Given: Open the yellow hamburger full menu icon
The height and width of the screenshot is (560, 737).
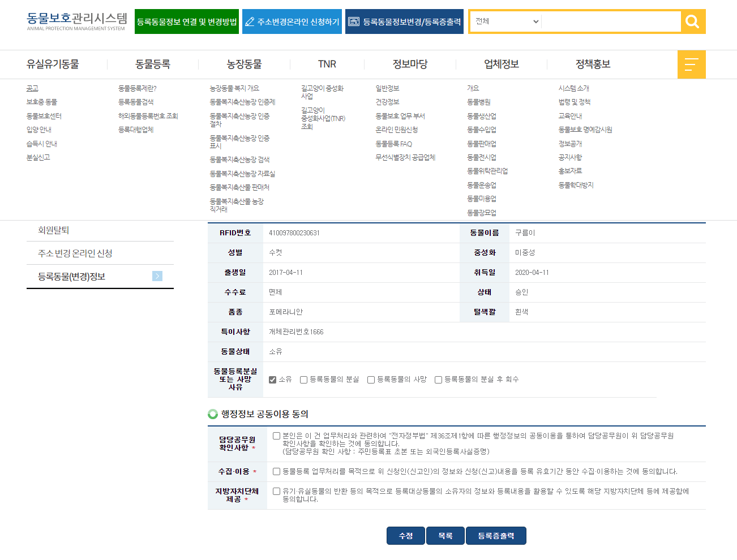Looking at the screenshot, I should [691, 64].
